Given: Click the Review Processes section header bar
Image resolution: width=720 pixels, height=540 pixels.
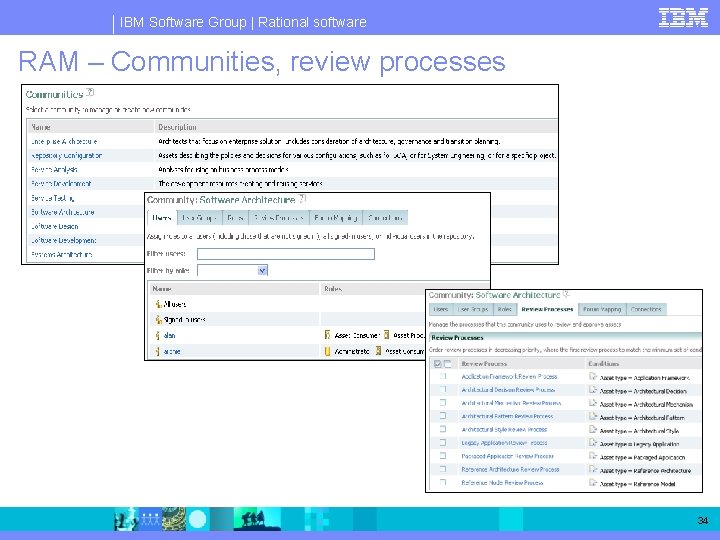Looking at the screenshot, I should [565, 338].
